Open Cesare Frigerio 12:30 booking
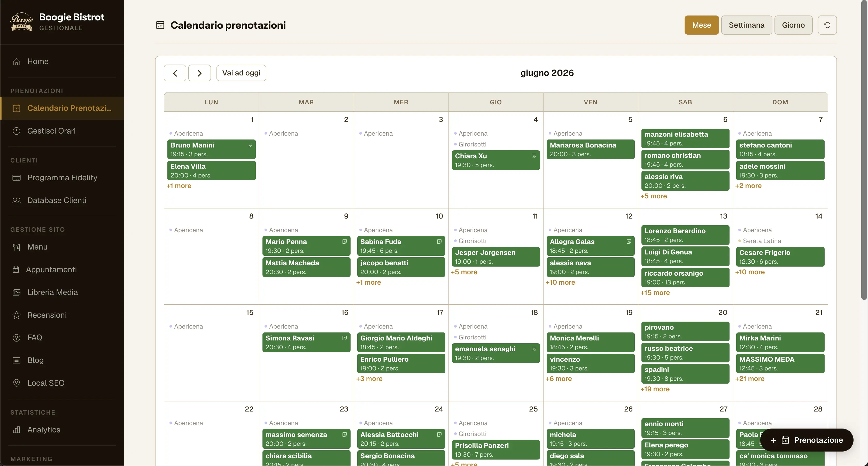The height and width of the screenshot is (466, 868). tap(780, 257)
